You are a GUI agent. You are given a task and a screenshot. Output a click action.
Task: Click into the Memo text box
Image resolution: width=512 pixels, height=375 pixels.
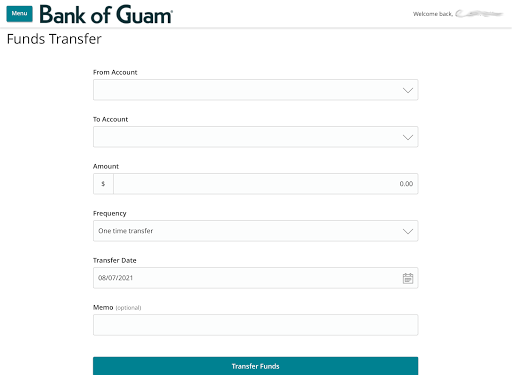(255, 325)
